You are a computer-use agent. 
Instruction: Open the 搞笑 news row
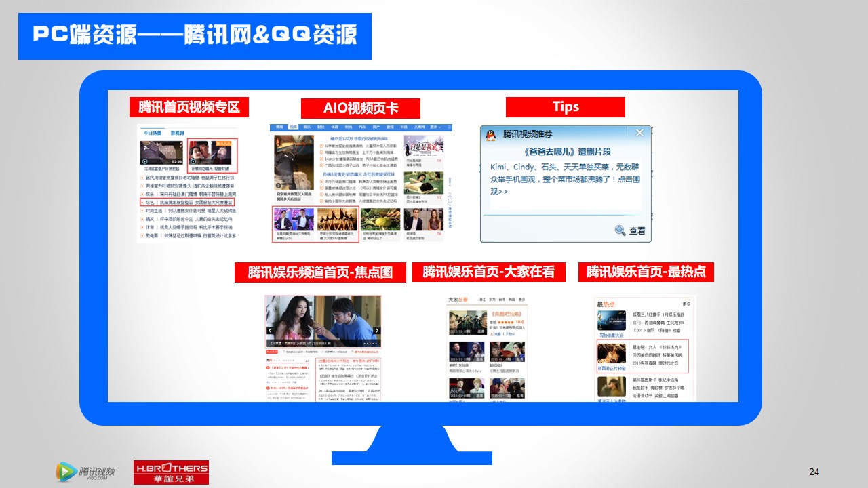point(187,219)
